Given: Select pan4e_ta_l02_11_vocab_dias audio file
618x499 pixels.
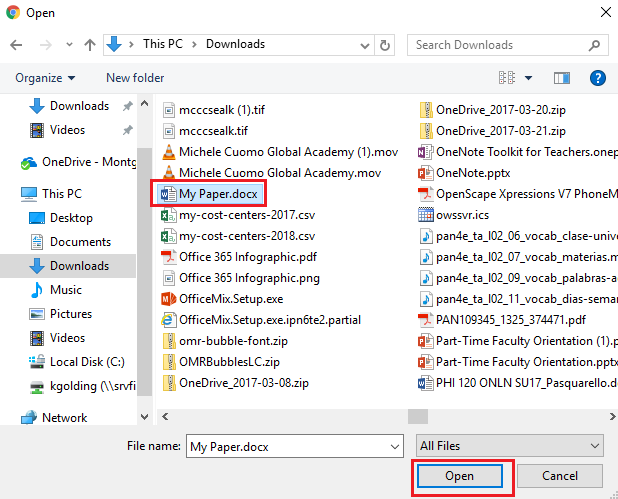Looking at the screenshot, I should click(x=518, y=299).
